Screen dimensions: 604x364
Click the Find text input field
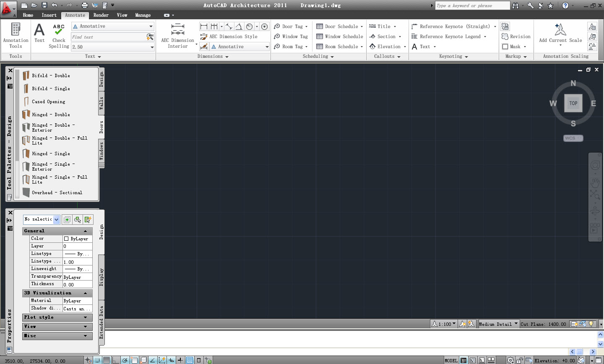tap(109, 37)
